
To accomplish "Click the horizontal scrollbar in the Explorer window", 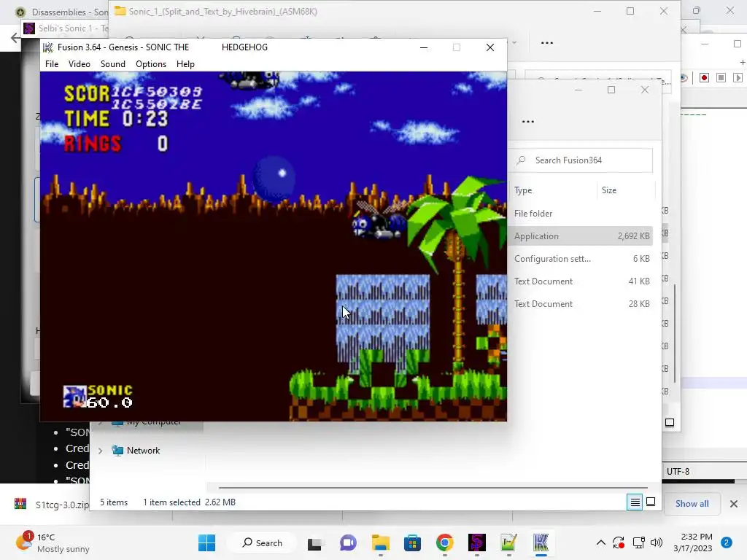I will [433, 488].
